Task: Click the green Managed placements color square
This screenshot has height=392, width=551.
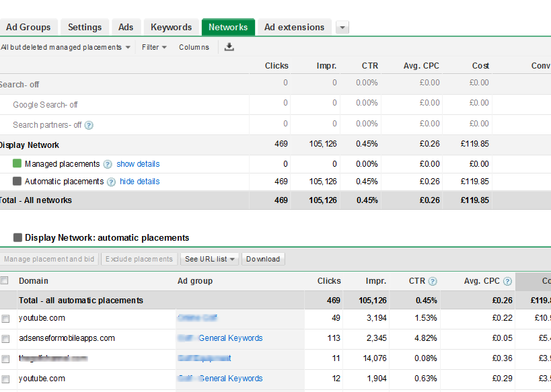Action: click(17, 163)
